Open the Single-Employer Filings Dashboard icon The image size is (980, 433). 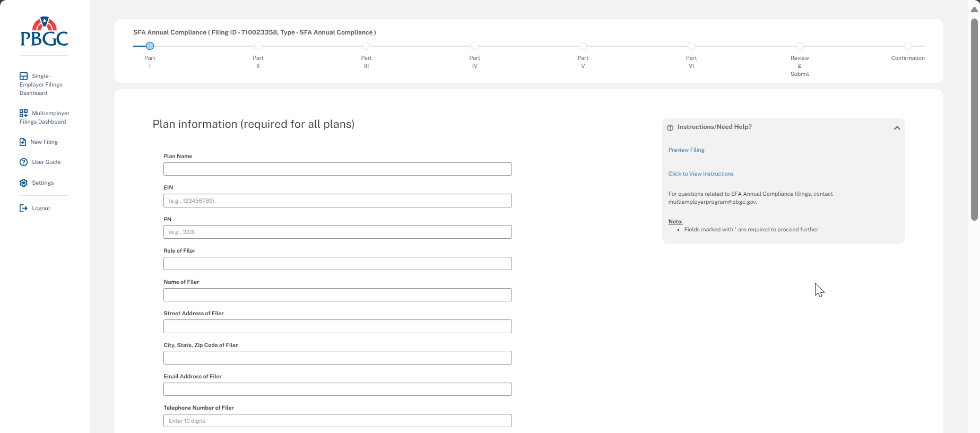point(23,76)
